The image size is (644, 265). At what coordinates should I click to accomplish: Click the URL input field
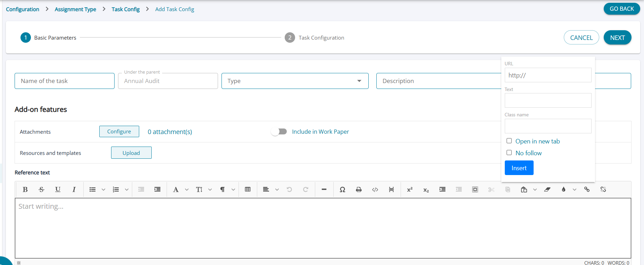(548, 75)
